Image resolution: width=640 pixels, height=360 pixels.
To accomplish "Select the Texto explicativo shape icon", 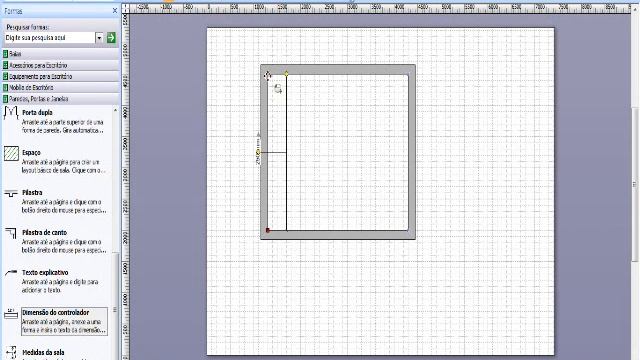I will click(x=11, y=273).
